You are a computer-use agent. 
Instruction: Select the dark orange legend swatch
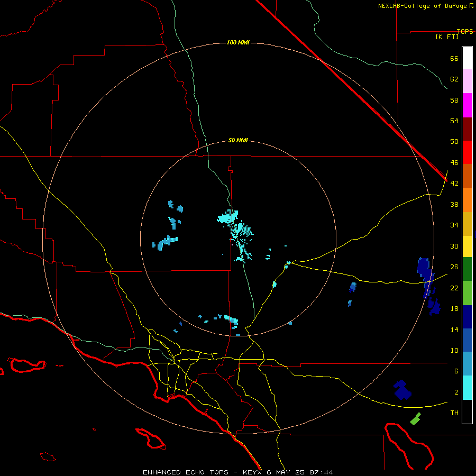[467, 176]
